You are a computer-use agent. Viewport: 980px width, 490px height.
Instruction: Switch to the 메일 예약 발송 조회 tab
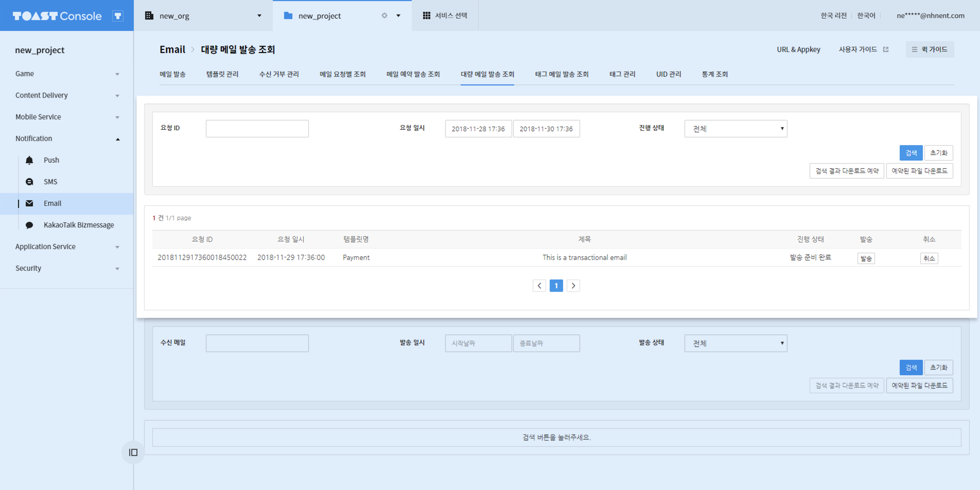413,74
